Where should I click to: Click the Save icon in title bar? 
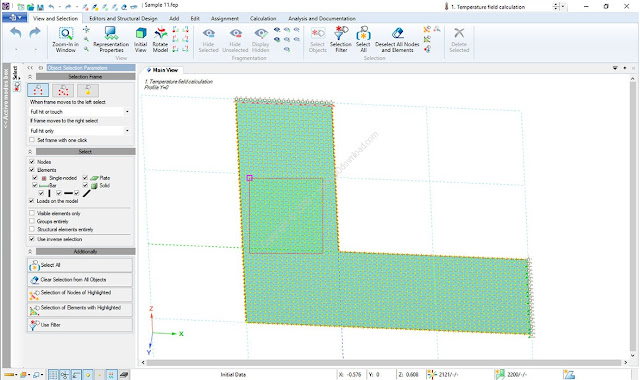tap(40, 7)
